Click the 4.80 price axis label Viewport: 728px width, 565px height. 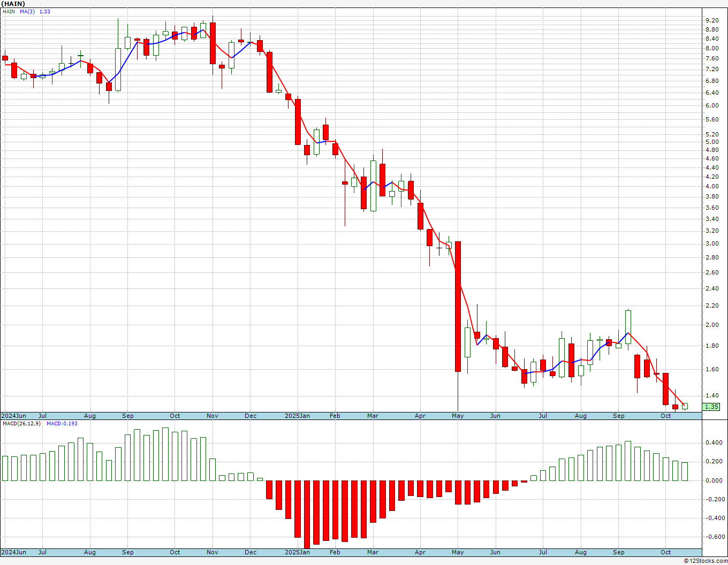[712, 150]
